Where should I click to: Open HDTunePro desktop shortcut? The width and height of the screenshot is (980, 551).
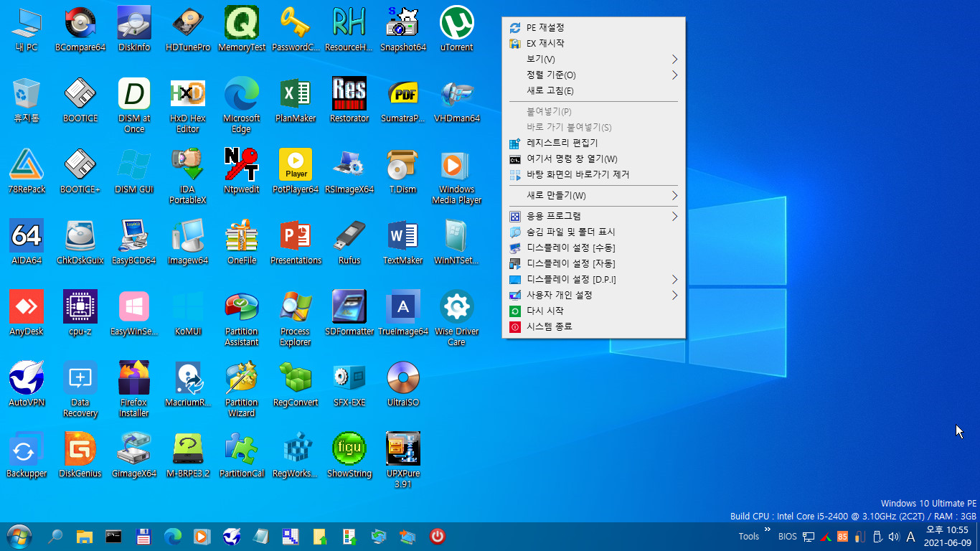pos(188,29)
